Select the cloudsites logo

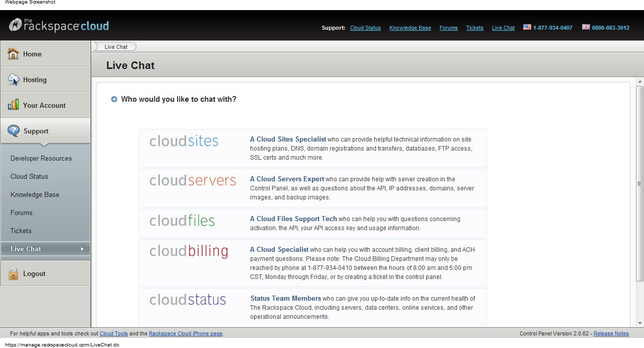184,141
